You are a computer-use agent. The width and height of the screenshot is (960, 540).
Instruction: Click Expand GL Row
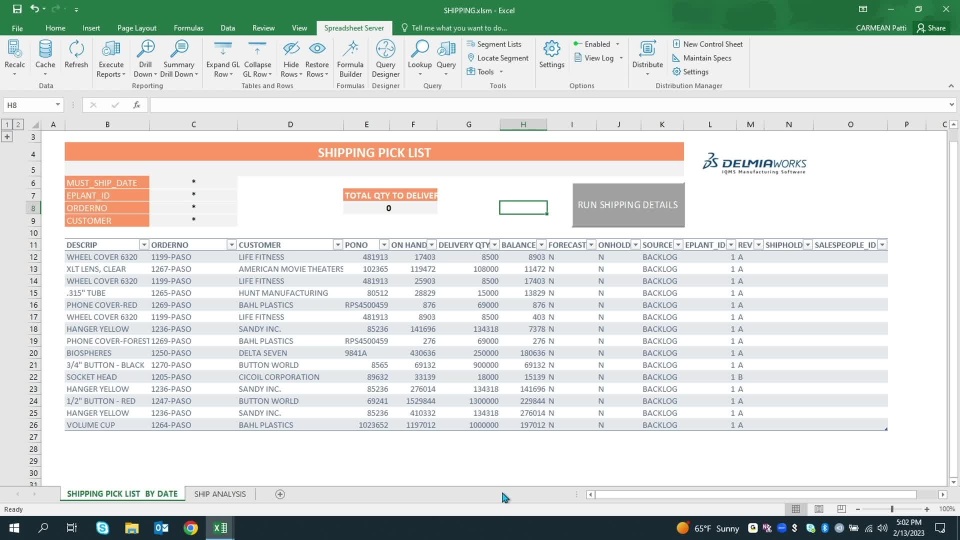click(x=223, y=59)
